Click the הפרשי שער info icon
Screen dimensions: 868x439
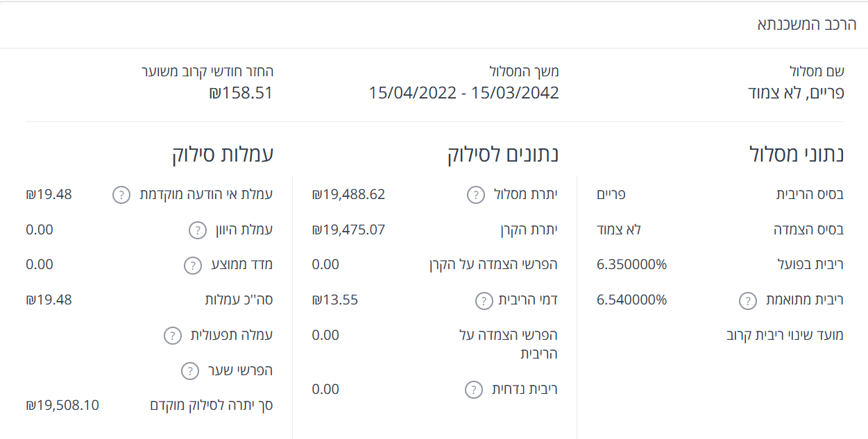pyautogui.click(x=189, y=371)
